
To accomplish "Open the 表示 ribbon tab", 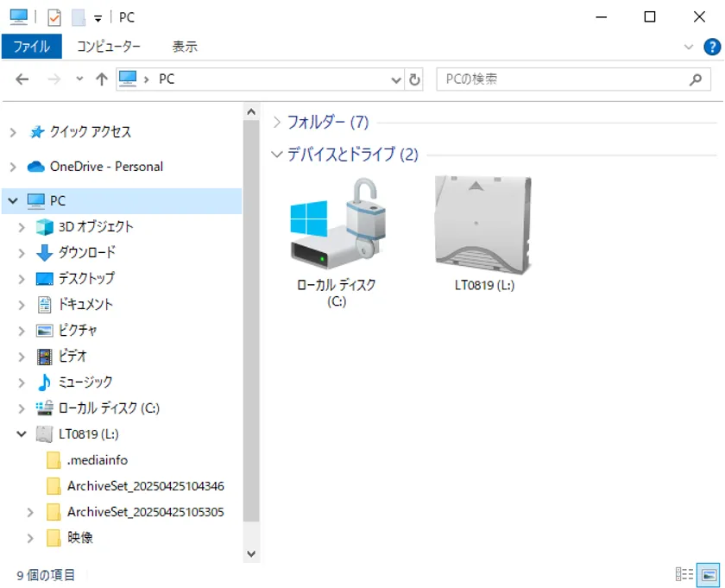I will click(185, 47).
